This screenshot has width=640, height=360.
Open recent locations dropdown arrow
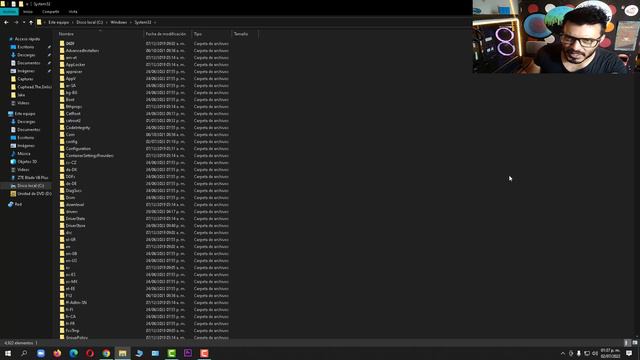click(x=24, y=22)
